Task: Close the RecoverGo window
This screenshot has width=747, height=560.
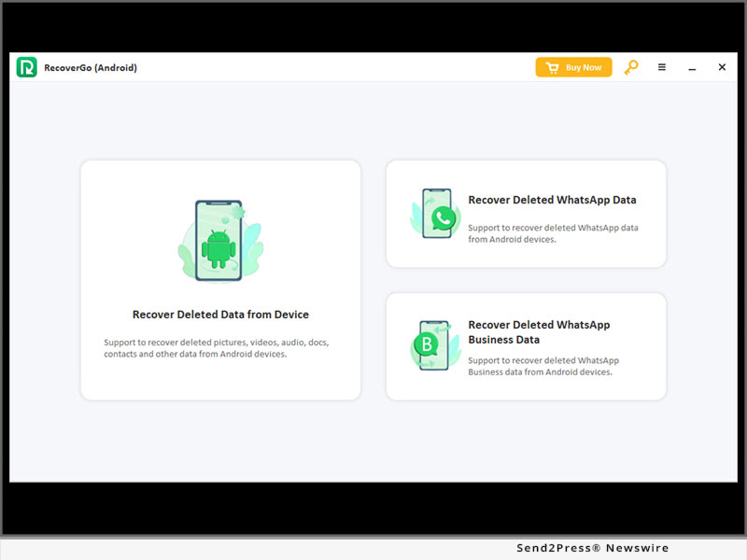Action: [722, 67]
